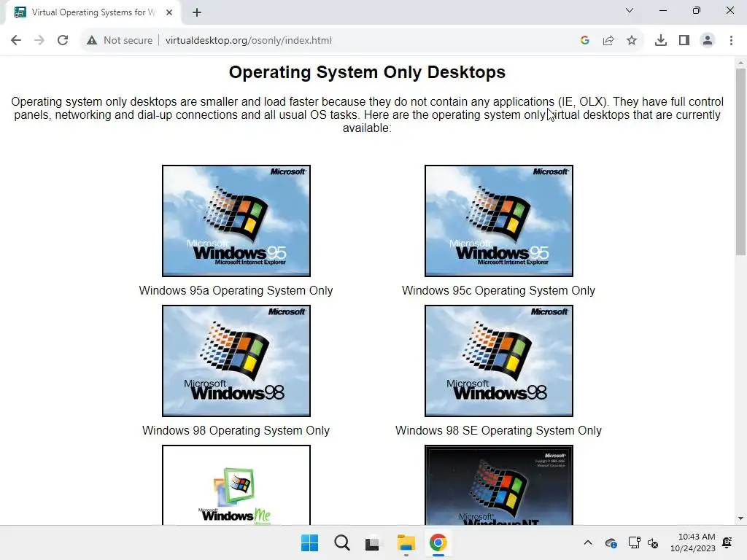Click the scrollbar down arrow
This screenshot has width=747, height=560.
pos(740,518)
